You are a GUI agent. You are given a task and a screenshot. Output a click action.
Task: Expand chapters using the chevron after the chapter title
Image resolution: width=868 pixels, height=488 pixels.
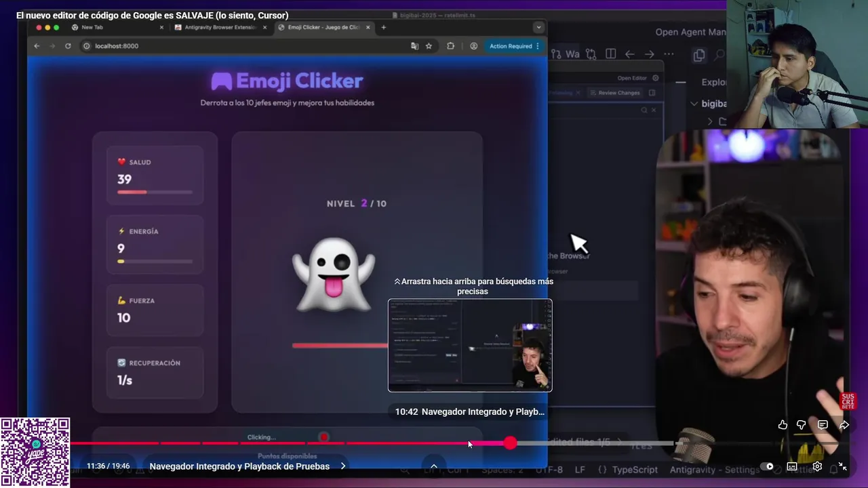pos(343,466)
